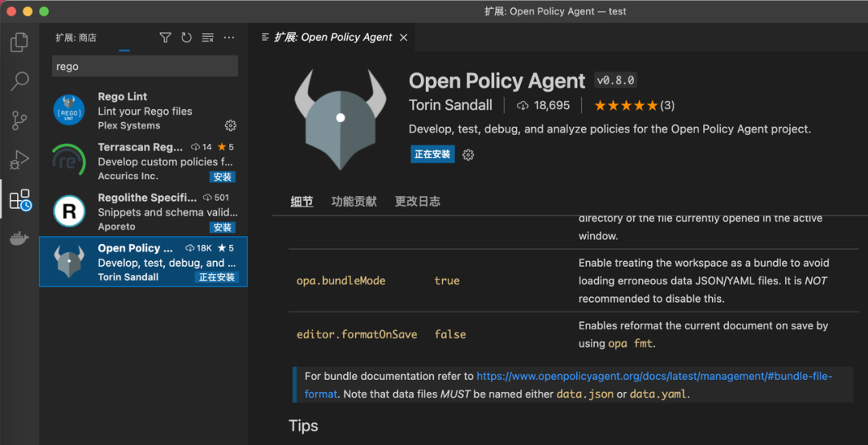Click the Plex Systems publisher text

(129, 125)
